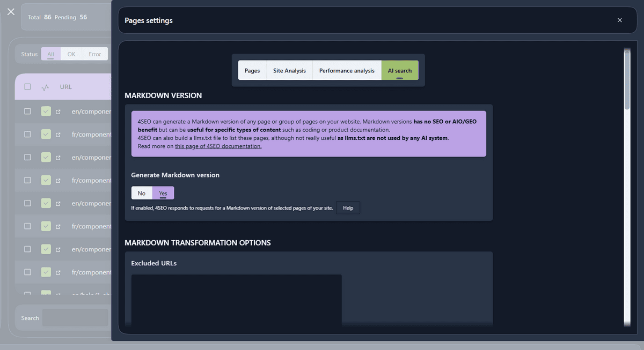This screenshot has width=644, height=350.
Task: Click the URL column header
Action: pyautogui.click(x=66, y=87)
